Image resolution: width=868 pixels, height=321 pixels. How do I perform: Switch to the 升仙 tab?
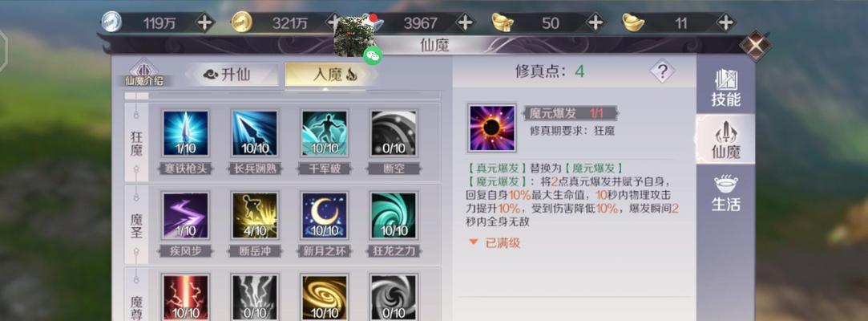tap(232, 75)
